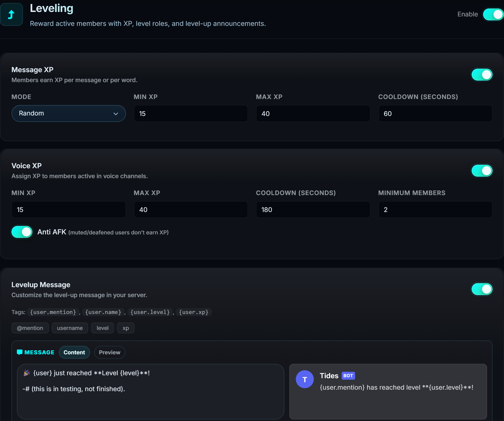Click the Voice XP section heading
Screen dimensions: 504x421
[26, 166]
